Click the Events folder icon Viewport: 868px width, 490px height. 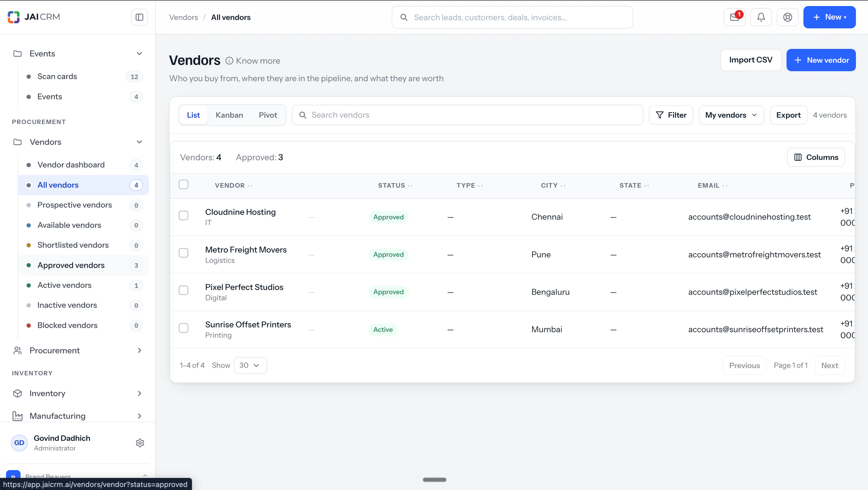pyautogui.click(x=18, y=53)
